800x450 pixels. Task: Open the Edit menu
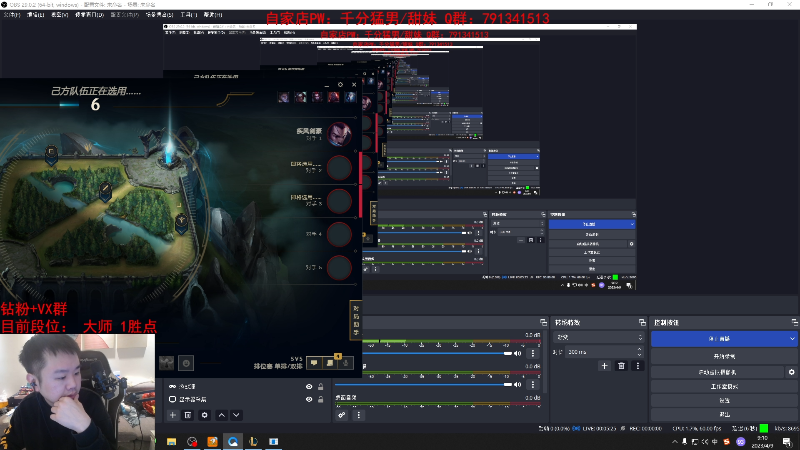[x=35, y=15]
